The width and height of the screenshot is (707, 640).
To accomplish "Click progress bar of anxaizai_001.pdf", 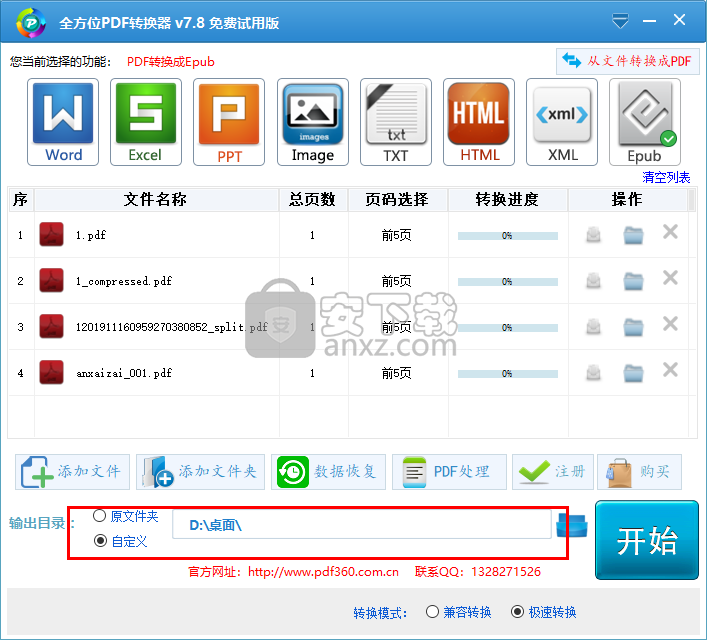I will 508,373.
